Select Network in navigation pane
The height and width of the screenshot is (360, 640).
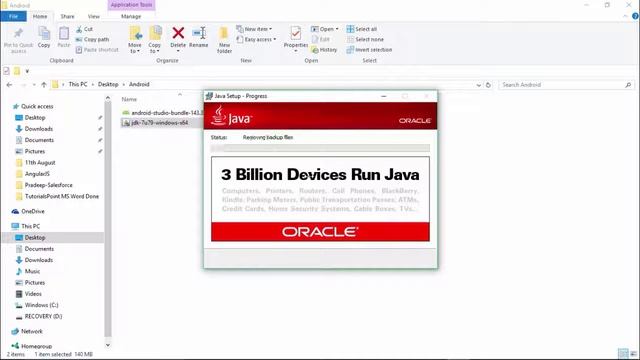(x=31, y=331)
